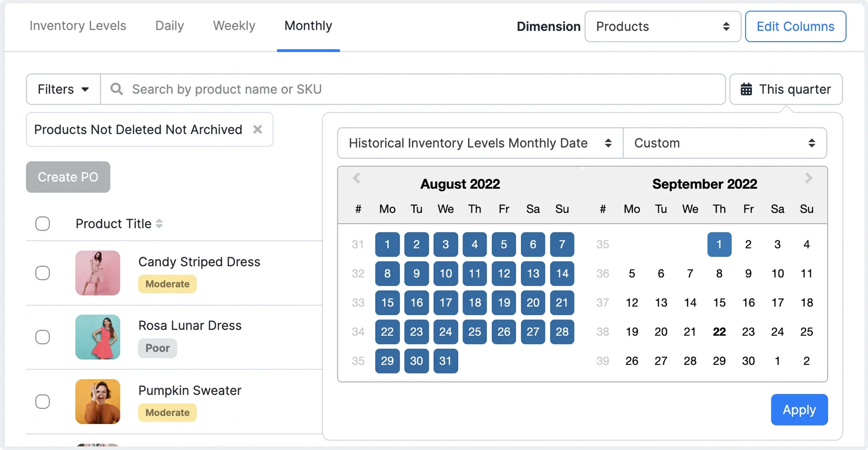Go to next month in calendar

click(x=809, y=178)
